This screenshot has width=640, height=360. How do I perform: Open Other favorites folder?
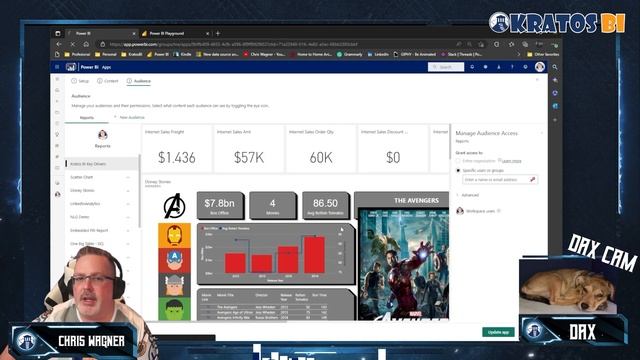[x=543, y=54]
